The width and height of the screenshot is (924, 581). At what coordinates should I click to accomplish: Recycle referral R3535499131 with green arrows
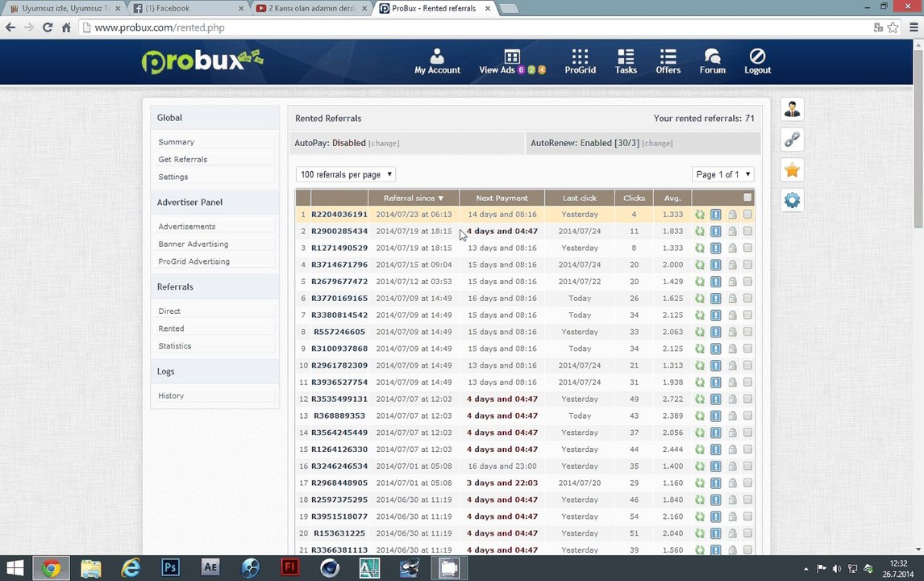(x=700, y=399)
